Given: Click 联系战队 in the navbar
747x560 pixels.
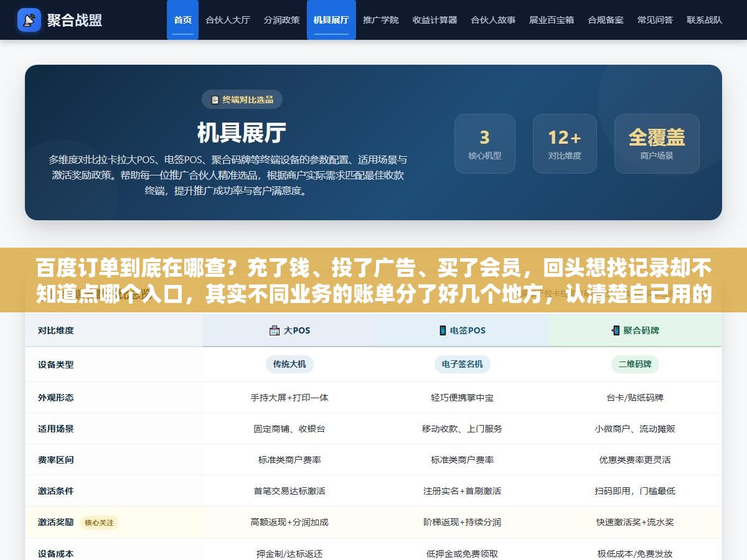Looking at the screenshot, I should (705, 20).
